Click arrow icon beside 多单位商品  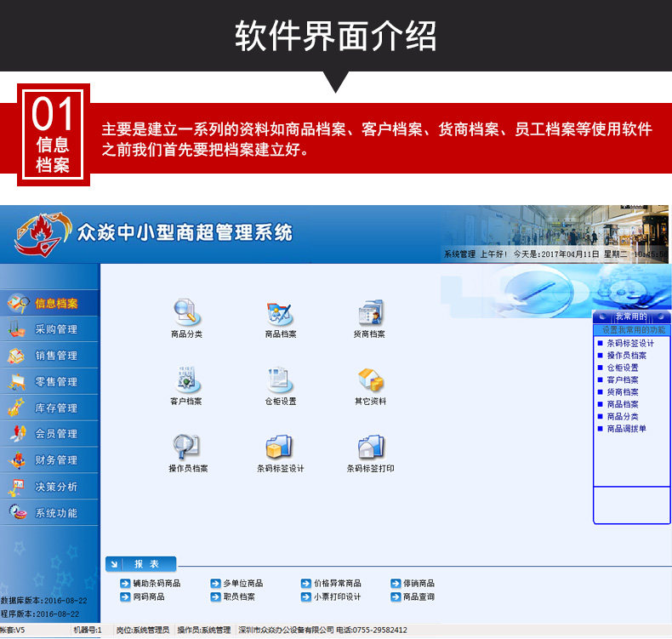(215, 584)
